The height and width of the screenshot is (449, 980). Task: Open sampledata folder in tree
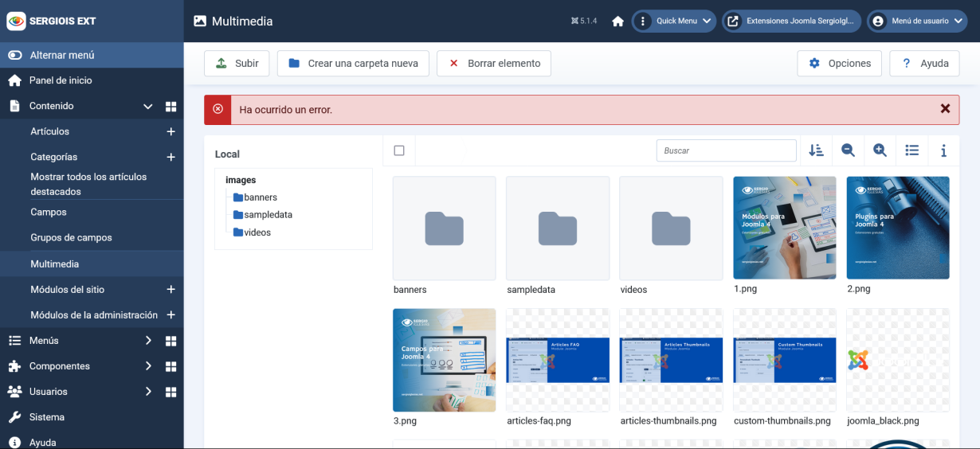click(x=263, y=215)
